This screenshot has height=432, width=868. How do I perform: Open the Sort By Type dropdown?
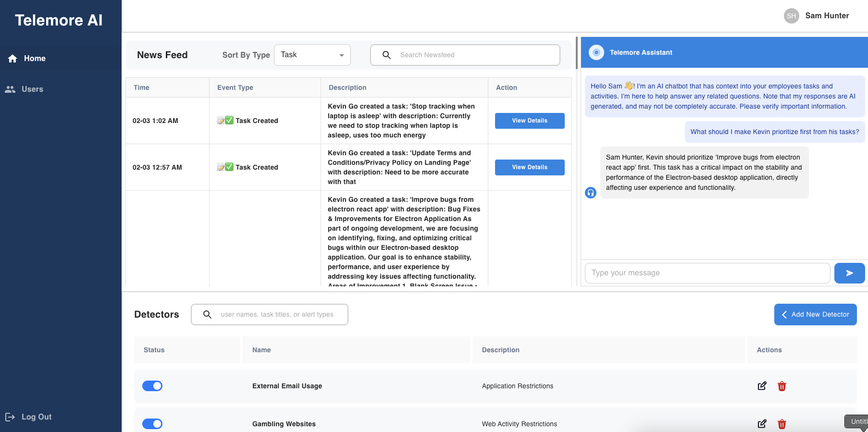click(x=312, y=55)
